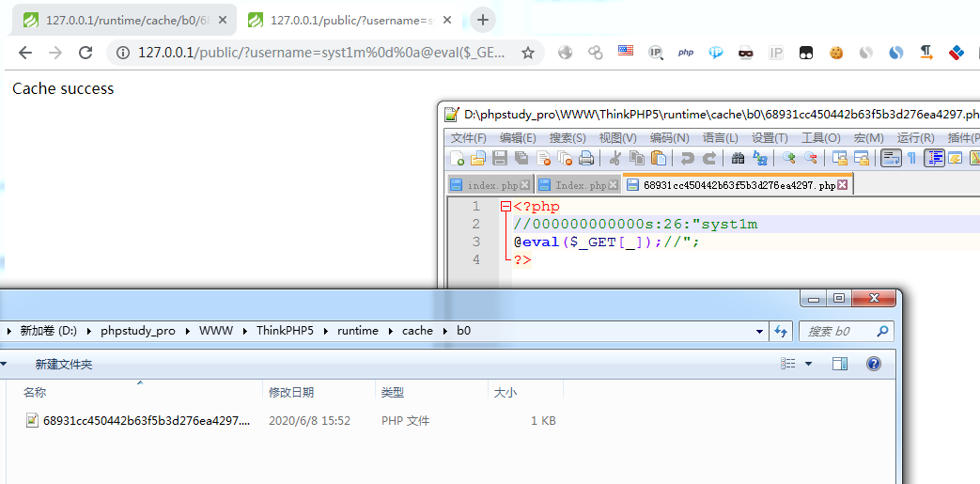Open 文件(F) menu in Notepad++
The width and height of the screenshot is (980, 484).
pyautogui.click(x=469, y=137)
